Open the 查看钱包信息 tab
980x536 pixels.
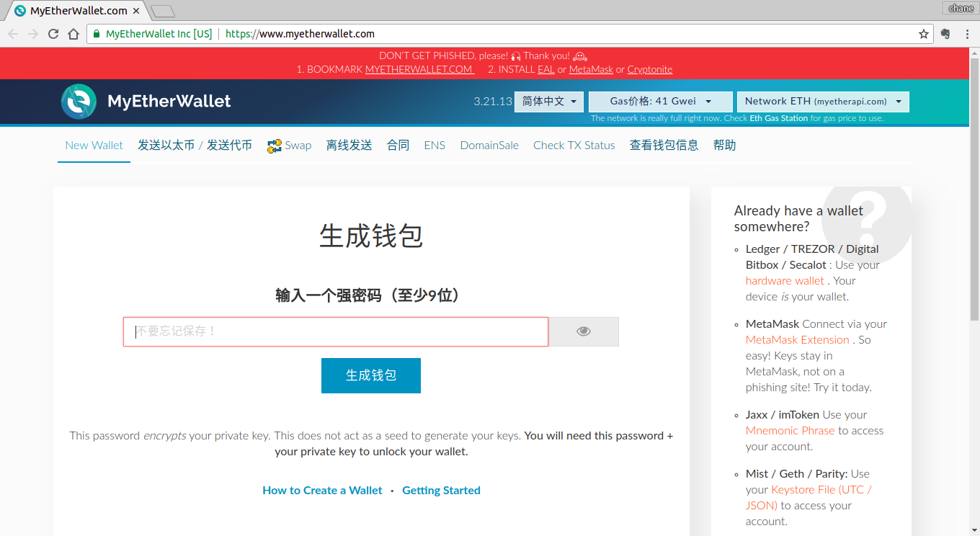[x=664, y=146]
